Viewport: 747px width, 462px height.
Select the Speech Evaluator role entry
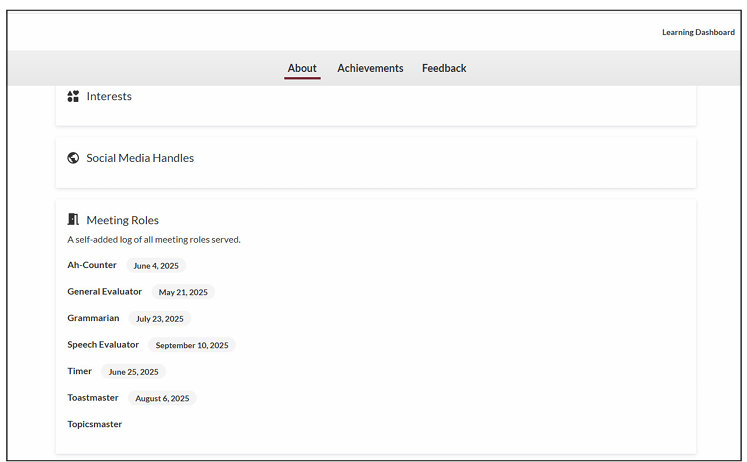103,345
